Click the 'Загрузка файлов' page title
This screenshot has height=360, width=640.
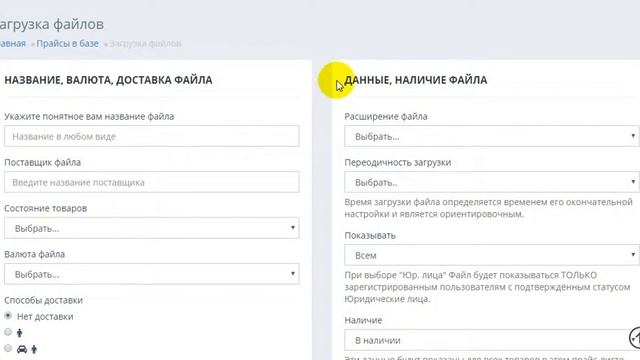(x=52, y=24)
